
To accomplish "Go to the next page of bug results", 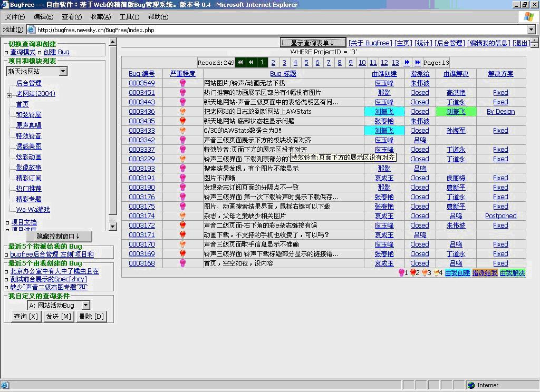I will click(407, 63).
